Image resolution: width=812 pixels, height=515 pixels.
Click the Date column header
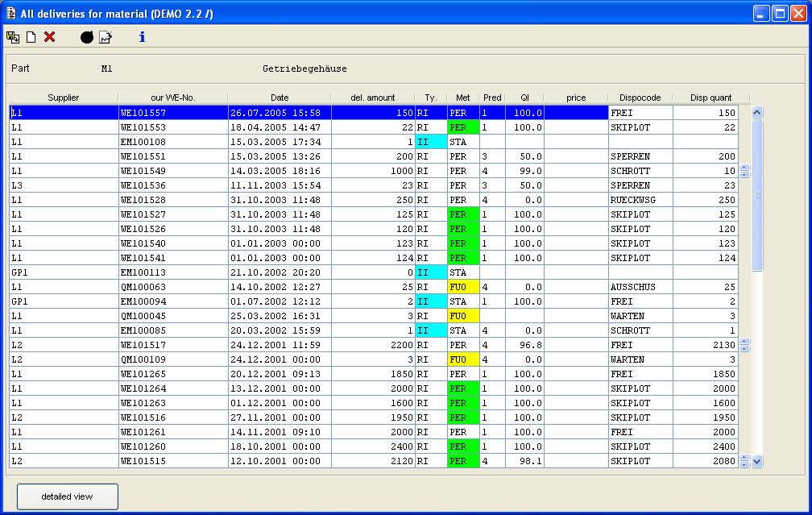(280, 98)
